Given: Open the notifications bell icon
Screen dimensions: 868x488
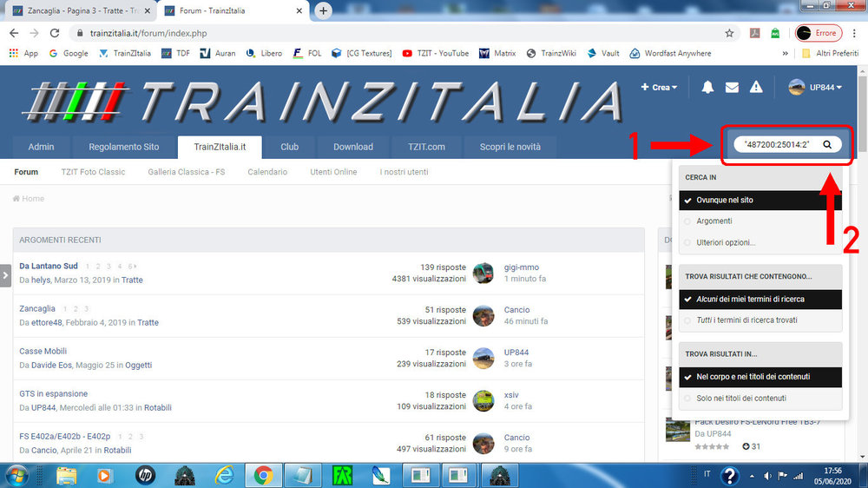Looking at the screenshot, I should pyautogui.click(x=707, y=87).
